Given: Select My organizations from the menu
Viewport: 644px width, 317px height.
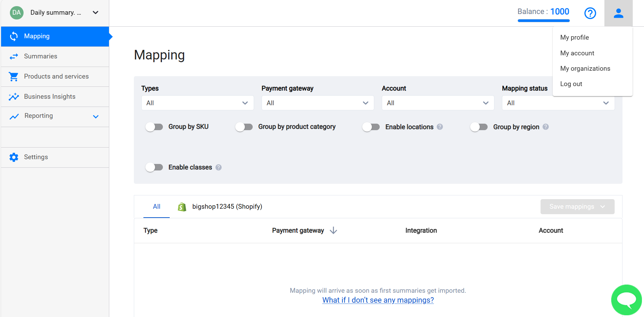Looking at the screenshot, I should pyautogui.click(x=585, y=68).
